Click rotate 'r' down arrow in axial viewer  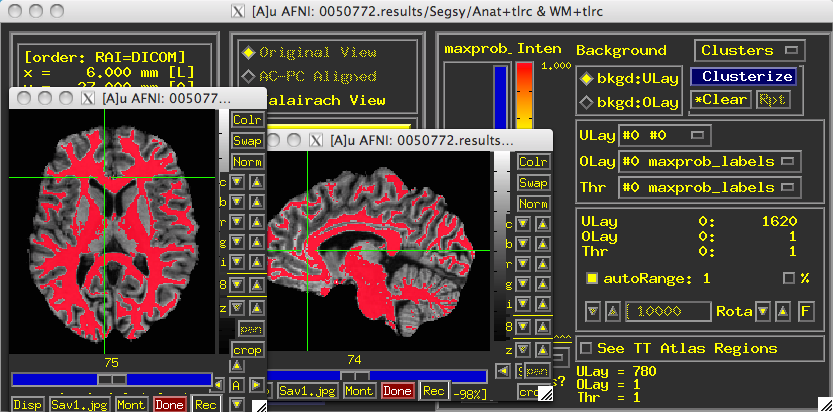[237, 222]
